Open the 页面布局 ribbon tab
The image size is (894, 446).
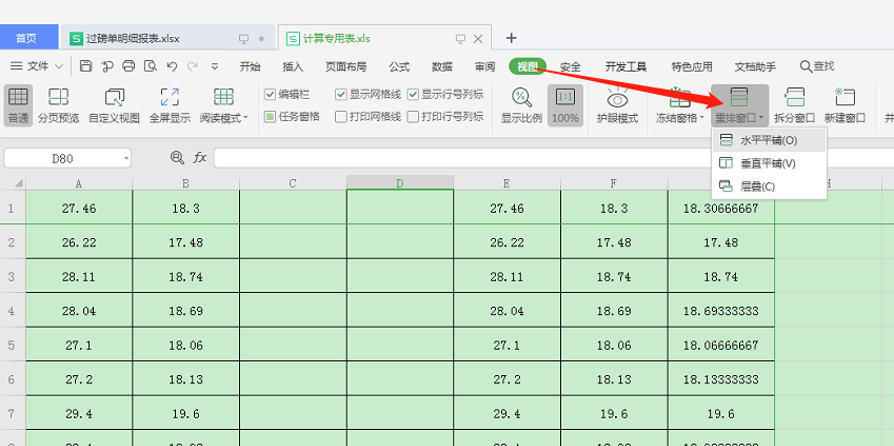(x=346, y=67)
